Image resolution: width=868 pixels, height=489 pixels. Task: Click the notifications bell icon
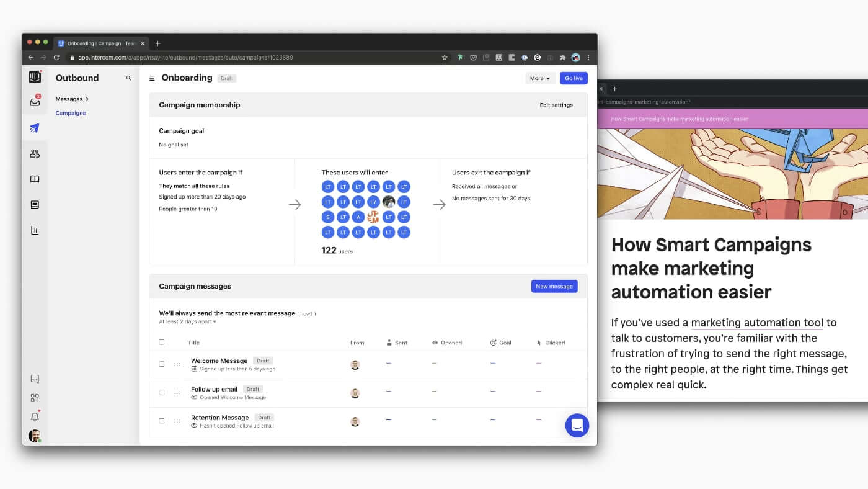coord(35,416)
